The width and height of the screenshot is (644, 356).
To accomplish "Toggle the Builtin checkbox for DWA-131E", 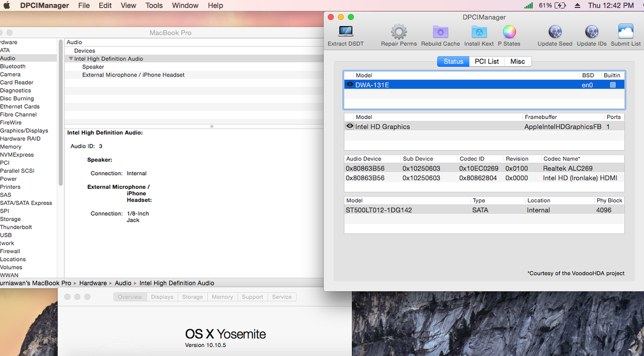I will (x=613, y=85).
